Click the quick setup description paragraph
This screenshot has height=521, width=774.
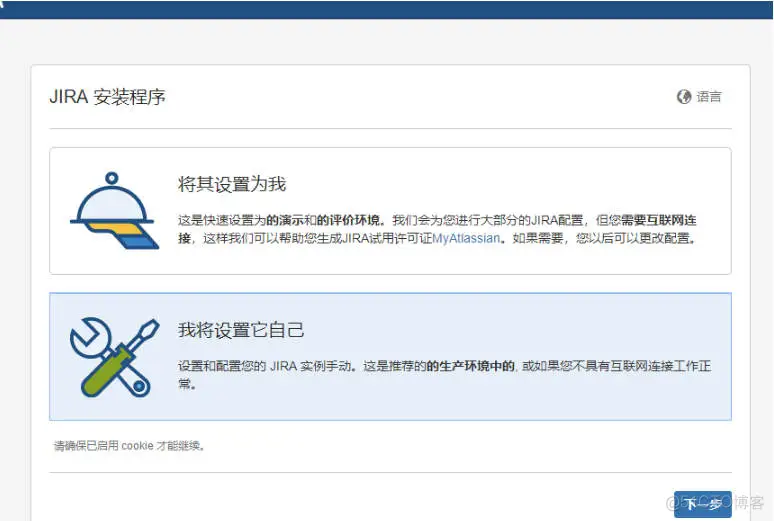coord(437,229)
